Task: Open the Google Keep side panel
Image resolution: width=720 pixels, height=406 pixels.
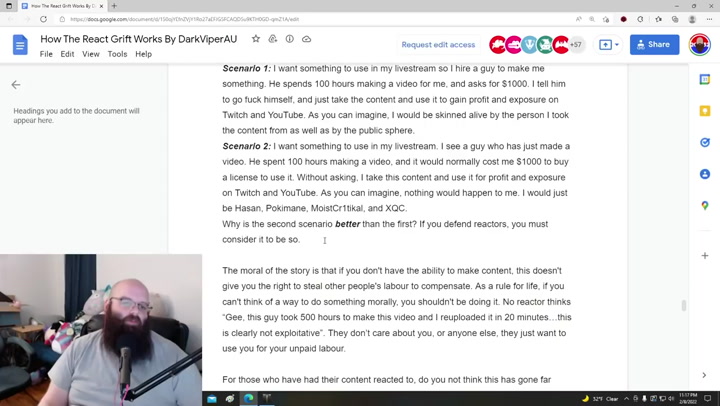Action: (x=704, y=111)
